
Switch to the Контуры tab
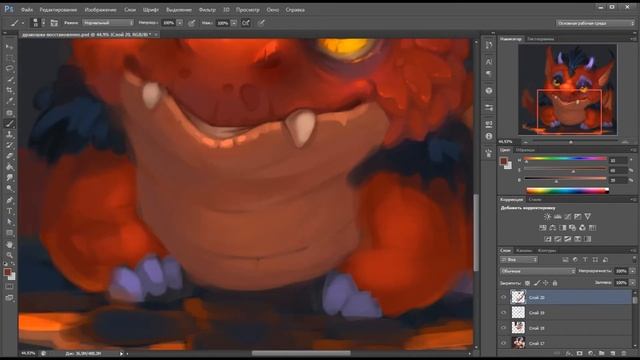pos(547,250)
